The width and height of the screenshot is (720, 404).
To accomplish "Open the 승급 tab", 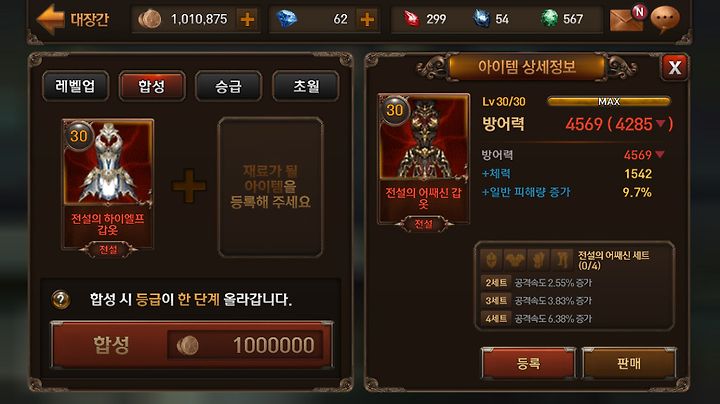I will 229,86.
